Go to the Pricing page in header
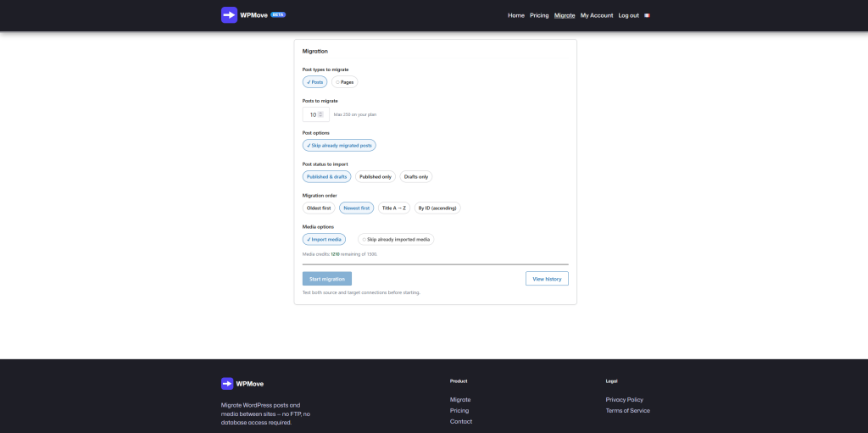Image resolution: width=868 pixels, height=433 pixels. (x=539, y=15)
